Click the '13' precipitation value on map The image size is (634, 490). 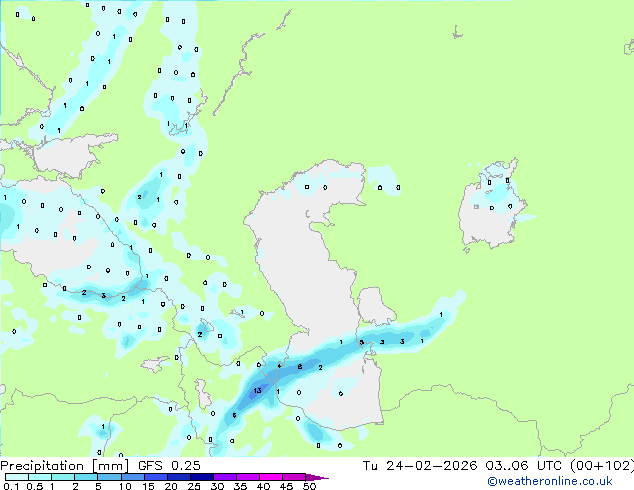click(257, 391)
